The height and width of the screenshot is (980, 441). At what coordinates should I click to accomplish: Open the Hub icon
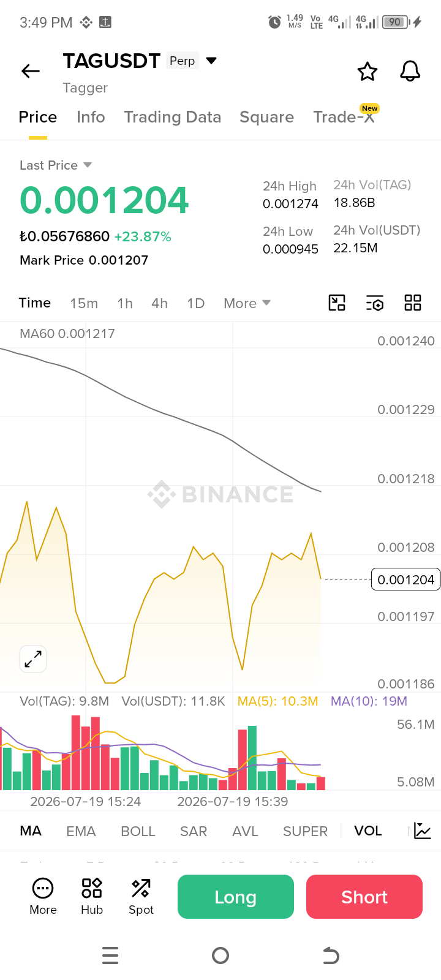pyautogui.click(x=92, y=896)
